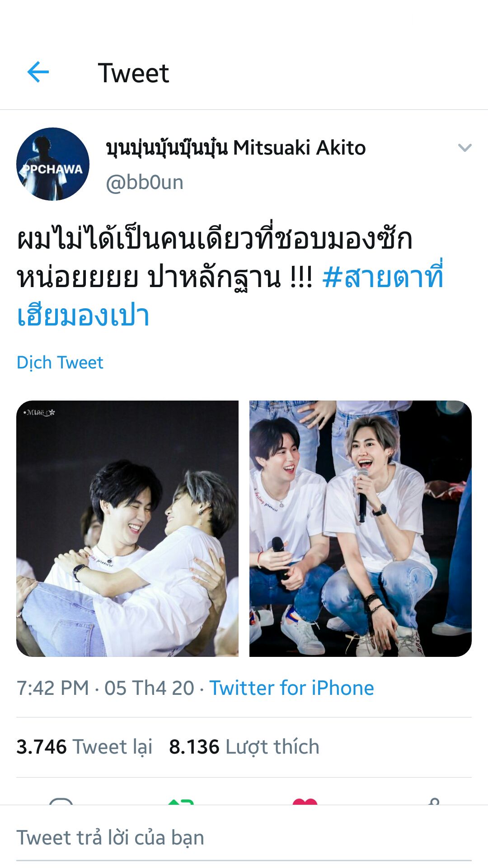
Task: Focus the Tweet trả lời của bạn field
Action: [x=244, y=838]
